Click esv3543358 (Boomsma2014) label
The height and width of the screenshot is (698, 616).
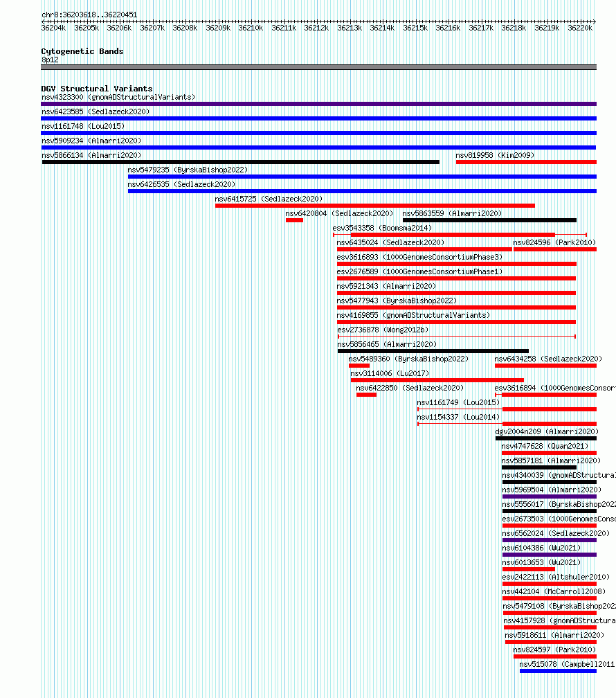tap(382, 228)
